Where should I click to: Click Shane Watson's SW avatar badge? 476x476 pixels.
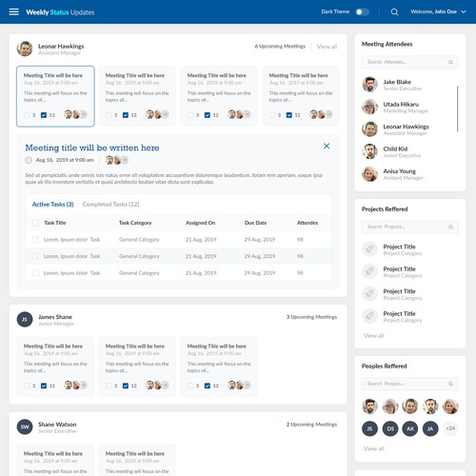(25, 426)
